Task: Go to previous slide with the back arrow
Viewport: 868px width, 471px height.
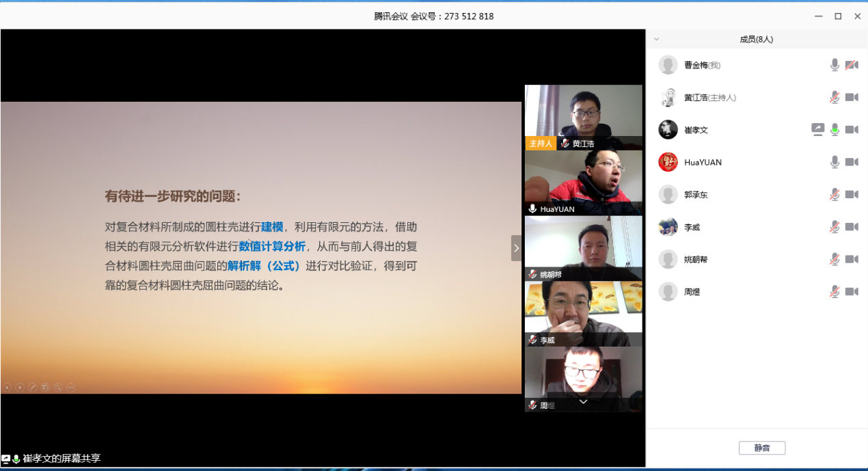Action: point(7,388)
